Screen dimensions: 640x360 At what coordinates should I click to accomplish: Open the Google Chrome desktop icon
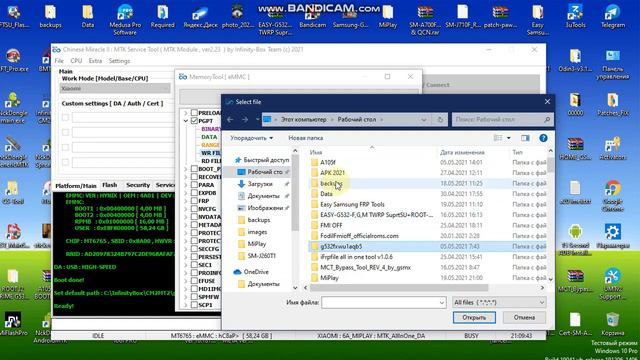(x=613, y=196)
